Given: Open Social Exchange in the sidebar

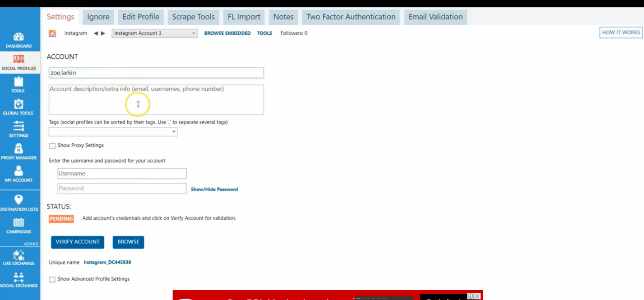Looking at the screenshot, I should [x=19, y=280].
